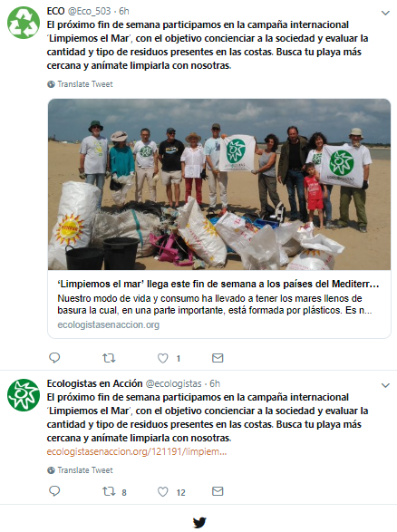Retweet the Ecologistas en Acción tweet with 8 retweets

coord(109,491)
